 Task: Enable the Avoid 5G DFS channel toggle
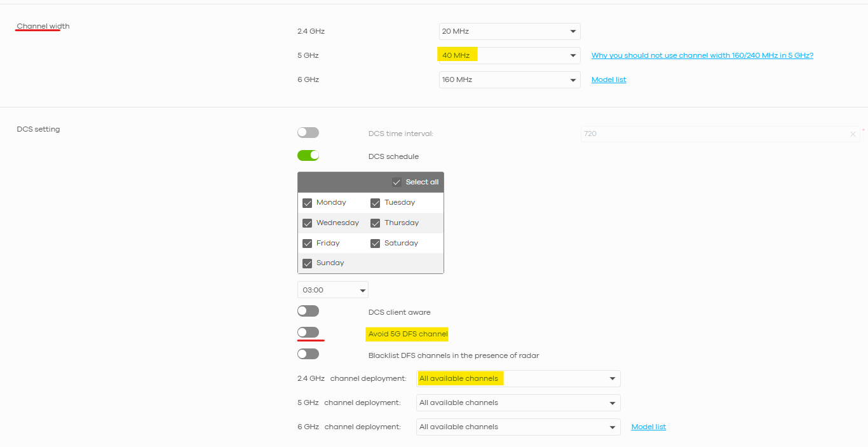tap(308, 333)
